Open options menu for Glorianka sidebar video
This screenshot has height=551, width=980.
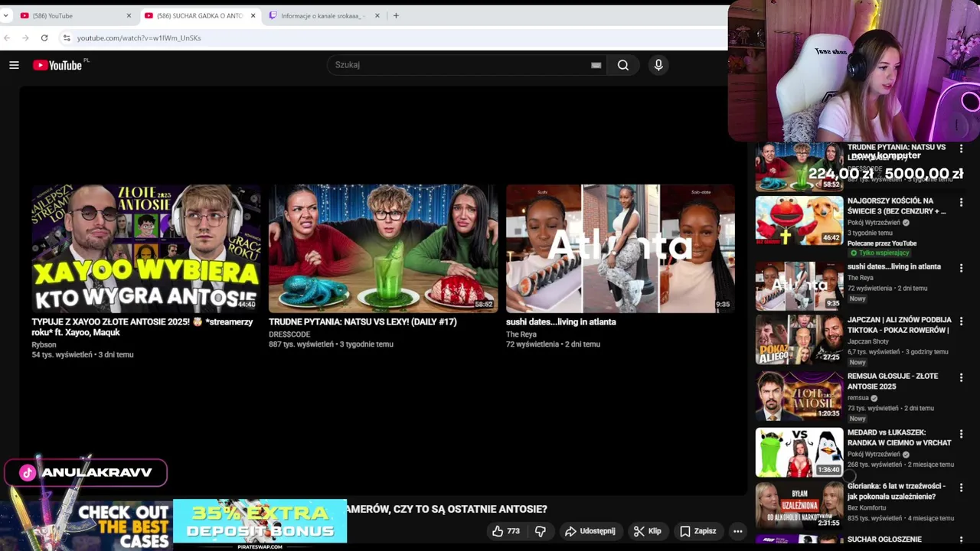click(x=961, y=487)
